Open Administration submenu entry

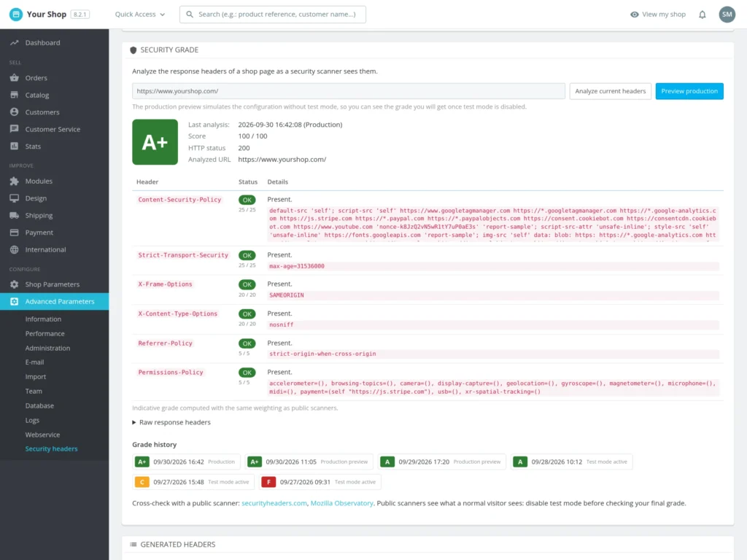pyautogui.click(x=47, y=348)
